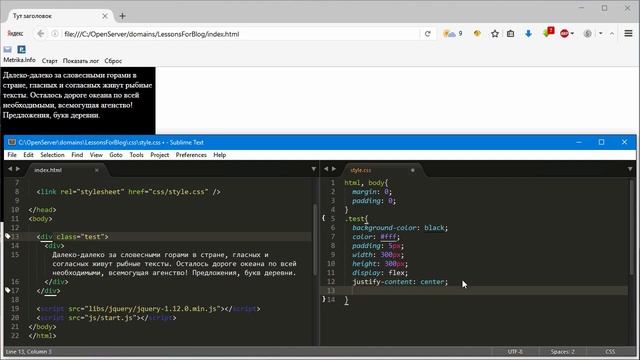Viewport: 640px width, 360px height.
Task: Open the Spaces: 2 indentation setting
Action: click(x=562, y=351)
